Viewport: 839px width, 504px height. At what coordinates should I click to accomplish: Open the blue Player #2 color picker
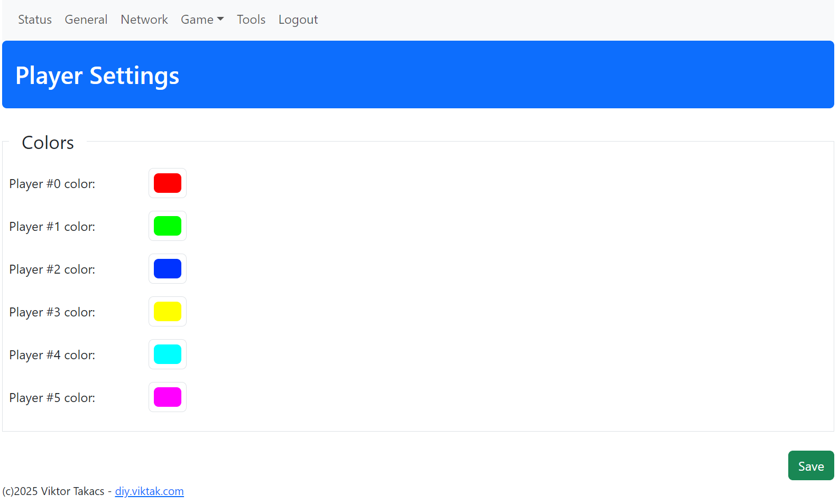click(x=168, y=269)
